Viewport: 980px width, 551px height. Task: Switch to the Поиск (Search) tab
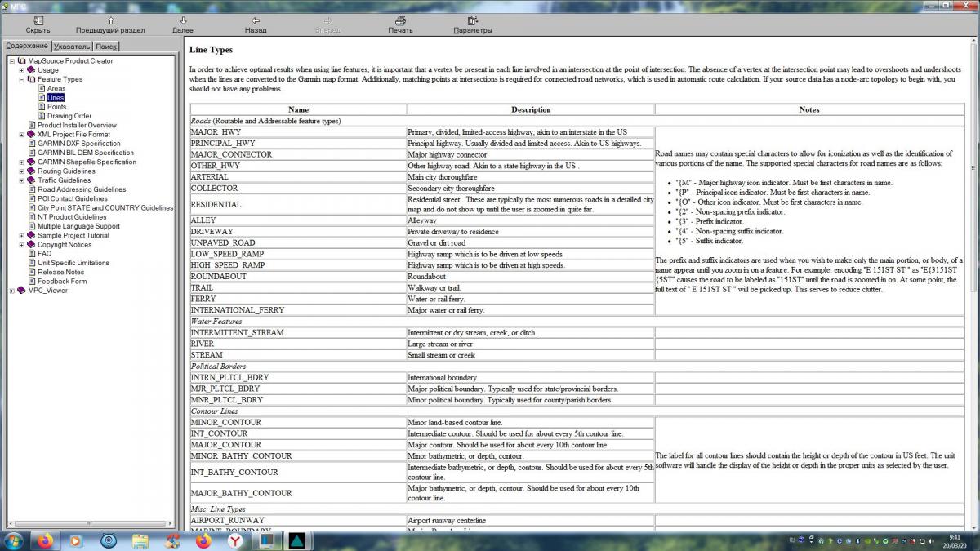pyautogui.click(x=106, y=47)
